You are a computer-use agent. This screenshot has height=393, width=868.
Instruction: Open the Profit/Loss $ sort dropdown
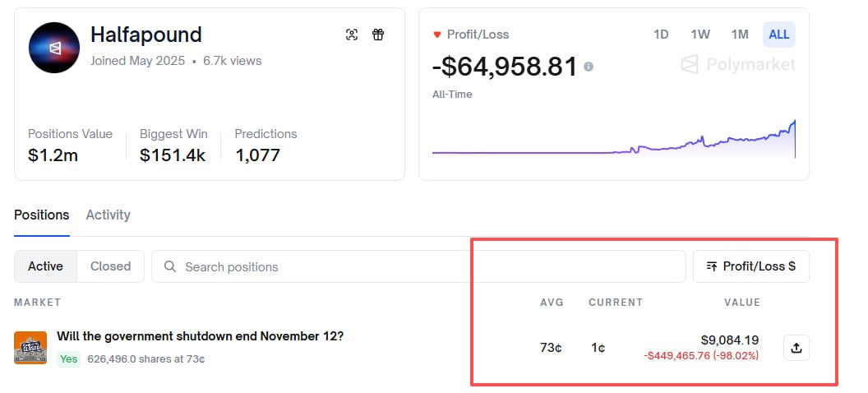pyautogui.click(x=750, y=266)
